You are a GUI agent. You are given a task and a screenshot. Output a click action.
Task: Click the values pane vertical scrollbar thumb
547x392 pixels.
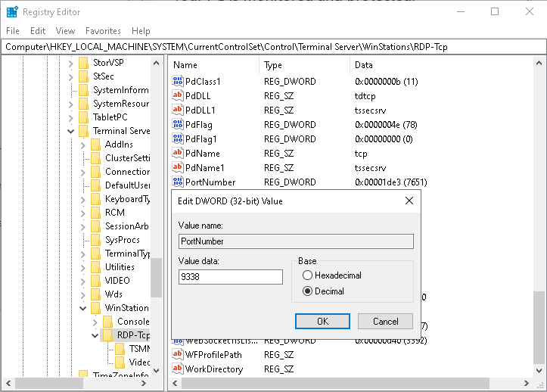[x=539, y=326]
